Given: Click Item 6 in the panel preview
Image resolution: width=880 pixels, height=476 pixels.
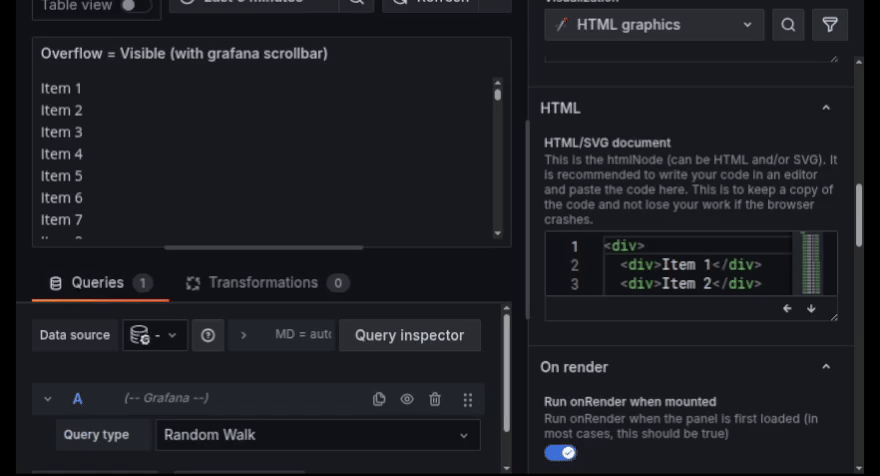Looking at the screenshot, I should click(x=62, y=198).
